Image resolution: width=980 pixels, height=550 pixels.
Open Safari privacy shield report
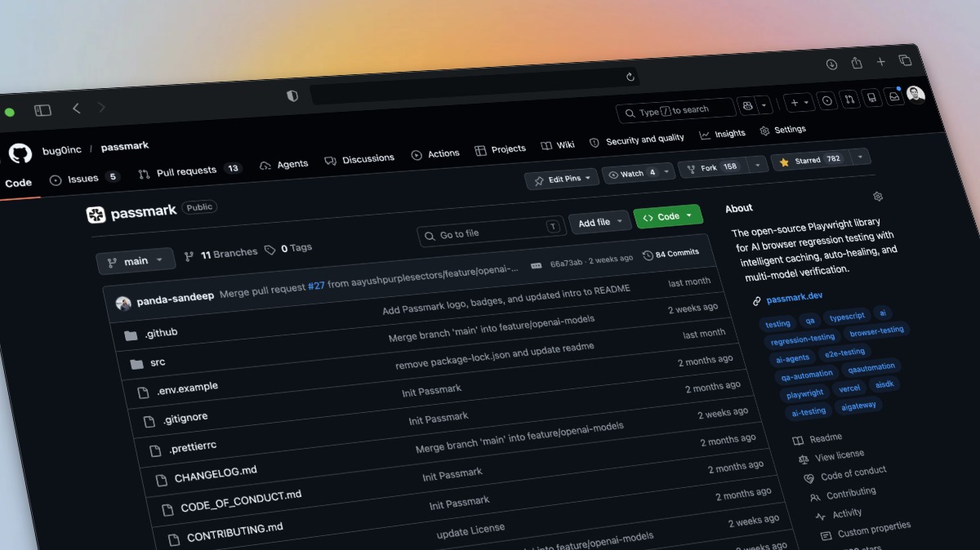(292, 95)
